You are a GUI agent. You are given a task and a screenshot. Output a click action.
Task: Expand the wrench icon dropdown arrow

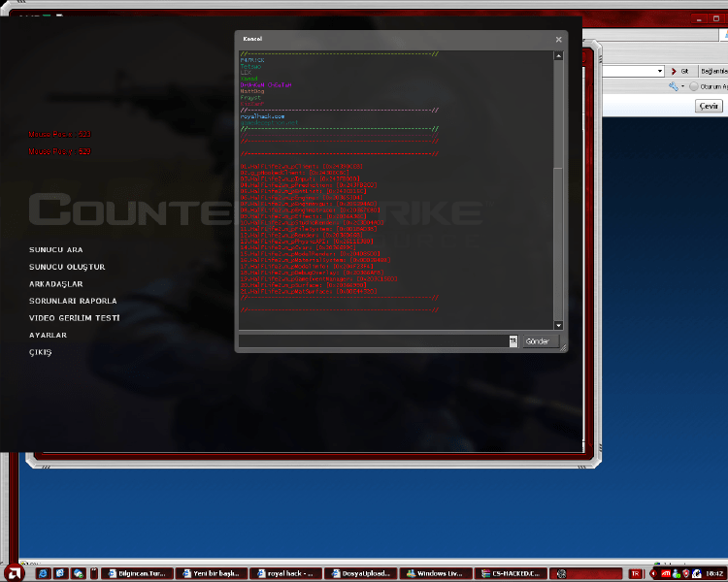[x=682, y=86]
